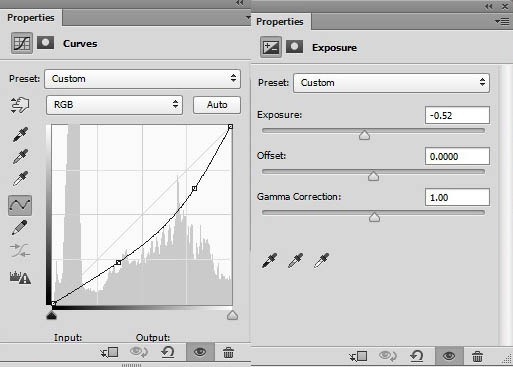513x367 pixels.
Task: Click the Exposure value input field
Action: point(457,115)
